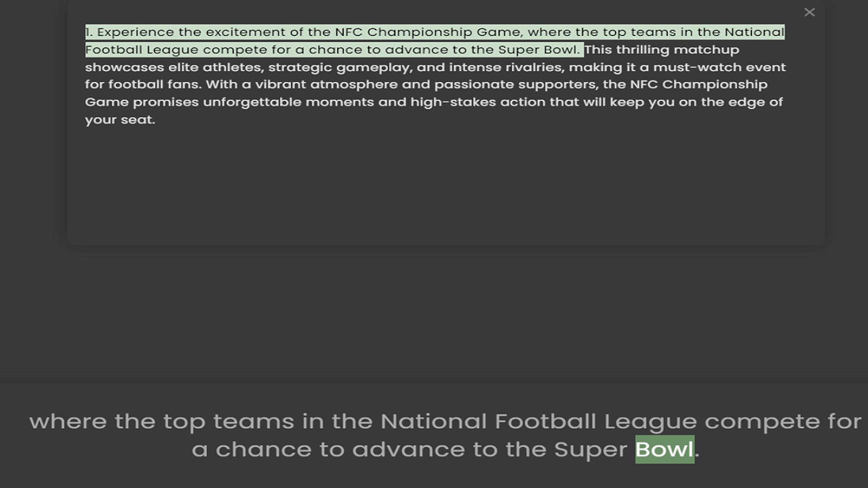Image resolution: width=868 pixels, height=488 pixels.
Task: Close the text overlay dialog
Action: [x=809, y=12]
